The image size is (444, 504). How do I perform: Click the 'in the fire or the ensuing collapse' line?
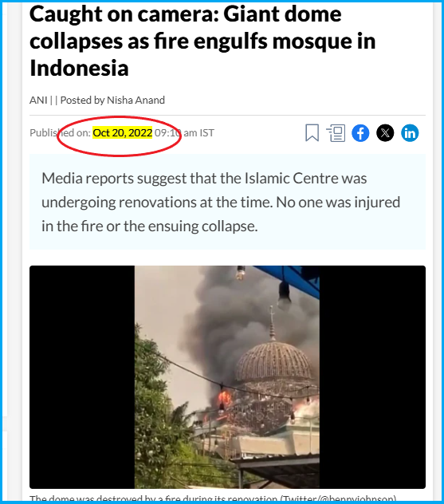(149, 226)
